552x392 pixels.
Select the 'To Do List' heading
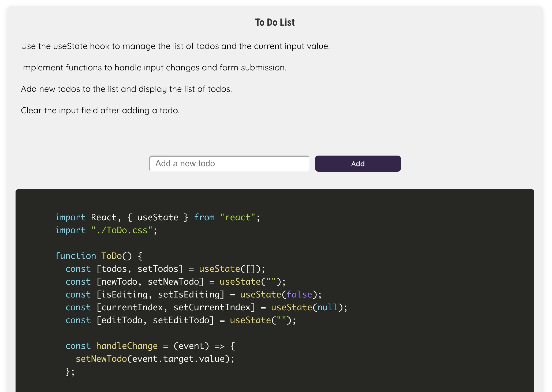coord(275,22)
